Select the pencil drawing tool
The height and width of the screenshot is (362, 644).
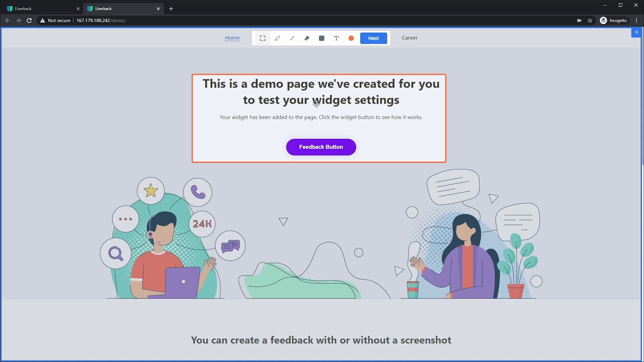[x=277, y=38]
